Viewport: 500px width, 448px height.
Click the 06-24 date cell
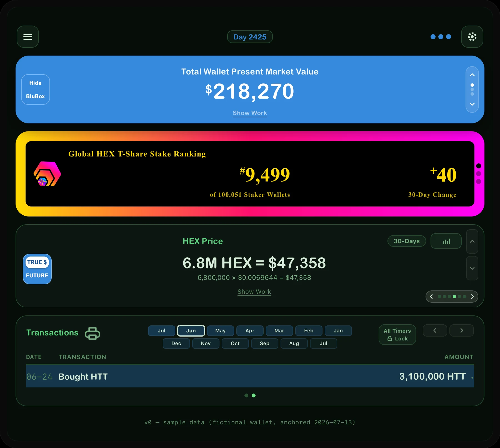point(39,377)
